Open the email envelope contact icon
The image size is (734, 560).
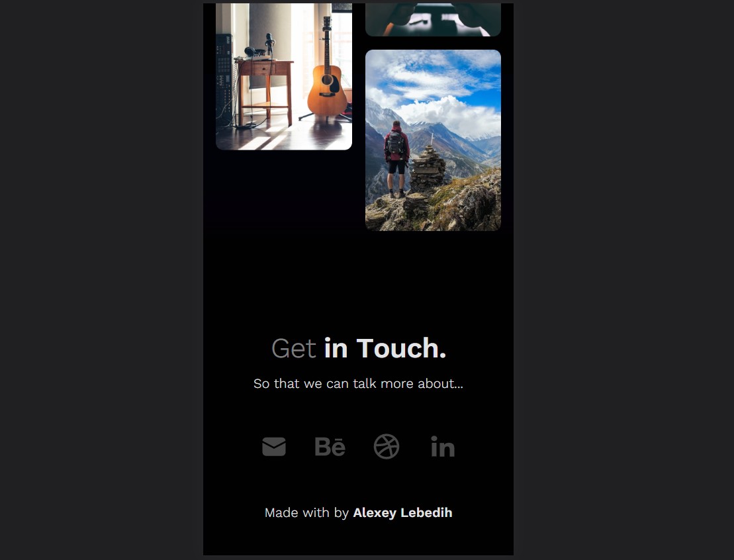click(274, 447)
